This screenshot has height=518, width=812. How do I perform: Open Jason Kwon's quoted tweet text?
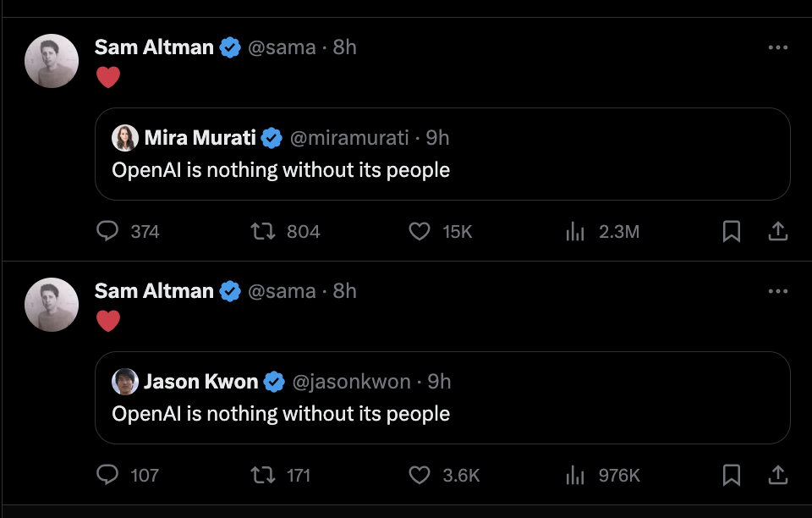pyautogui.click(x=281, y=414)
